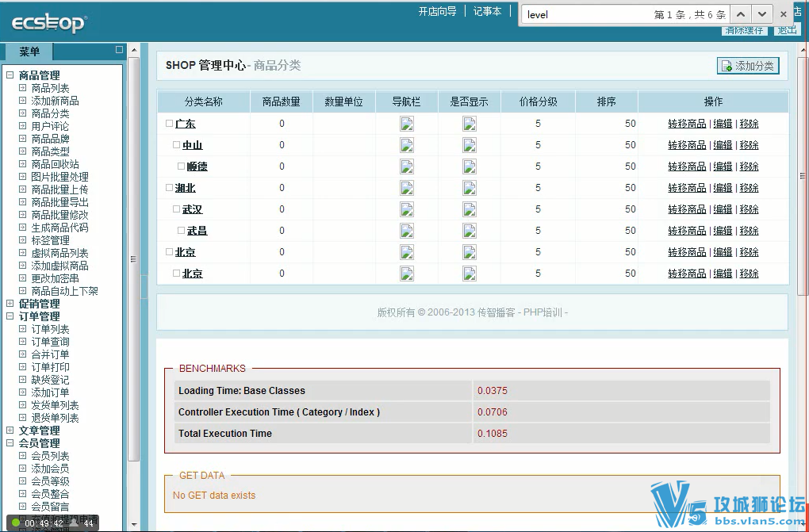
Task: Expand the 文章管理 menu group
Action: 10,430
